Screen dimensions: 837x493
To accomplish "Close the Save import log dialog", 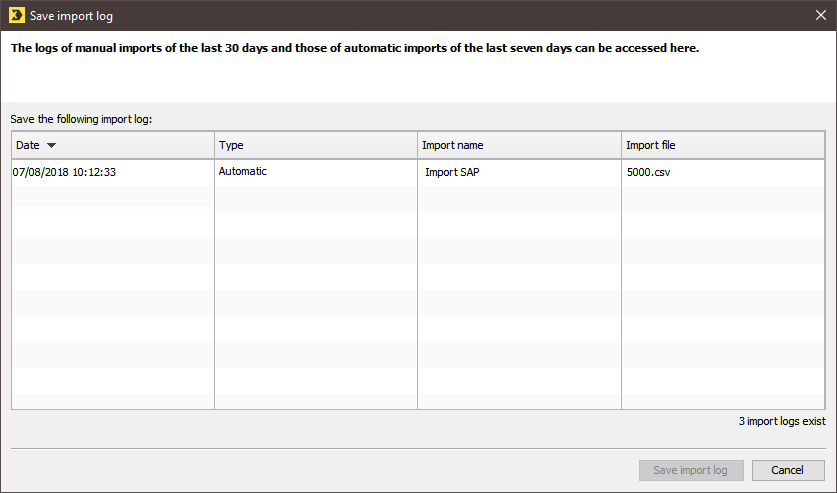I will click(821, 15).
